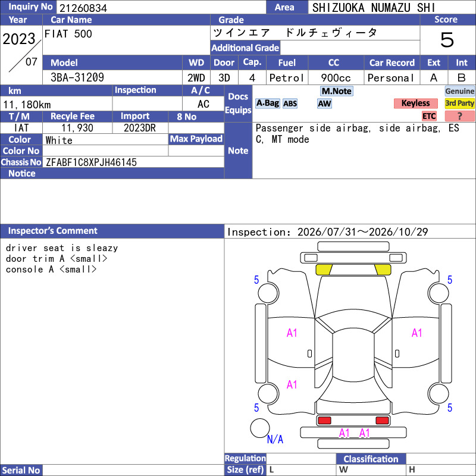Select the AW equipment badge
Screen dimensions: 476x476
point(324,104)
